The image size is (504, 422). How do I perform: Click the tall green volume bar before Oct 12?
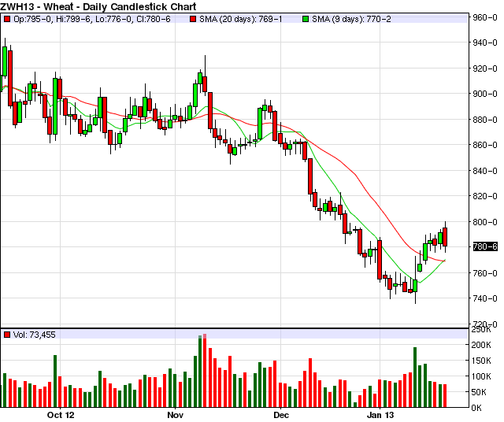pos(55,381)
